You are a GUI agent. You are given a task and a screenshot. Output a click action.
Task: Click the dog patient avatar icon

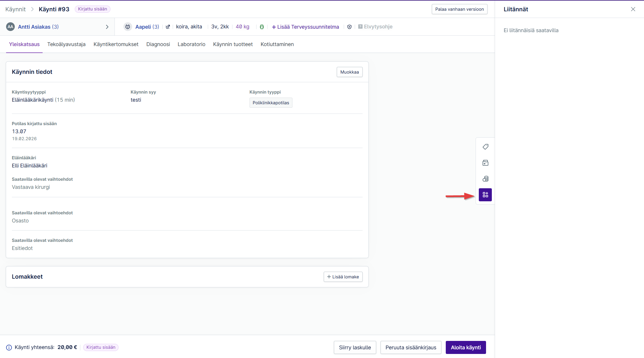point(128,27)
